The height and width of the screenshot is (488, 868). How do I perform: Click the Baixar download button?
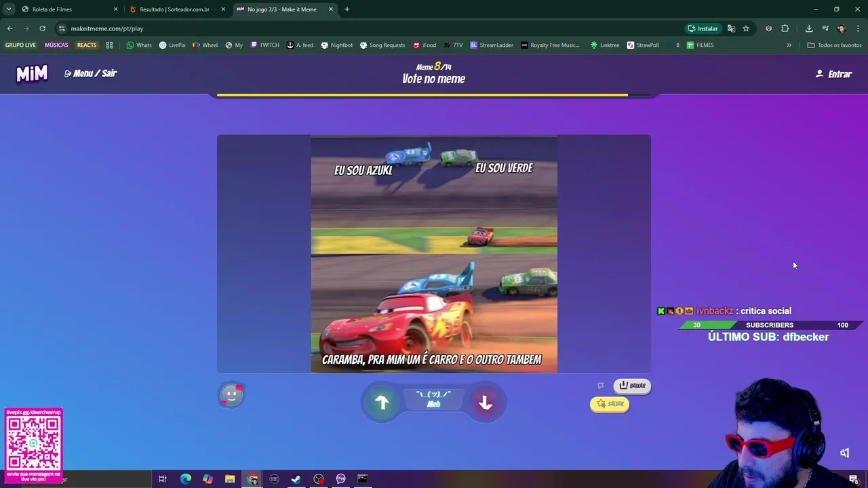632,386
